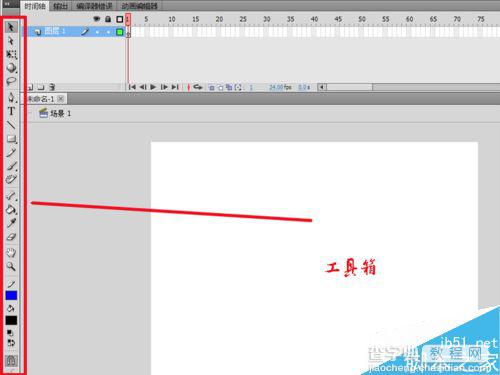Select the Lasso tool
Image resolution: width=500 pixels, height=375 pixels.
click(11, 81)
